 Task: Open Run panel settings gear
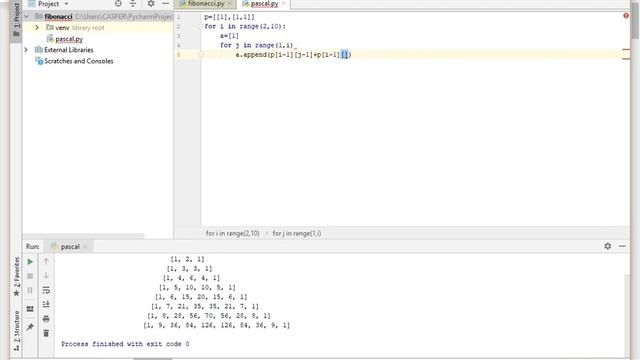coord(608,246)
